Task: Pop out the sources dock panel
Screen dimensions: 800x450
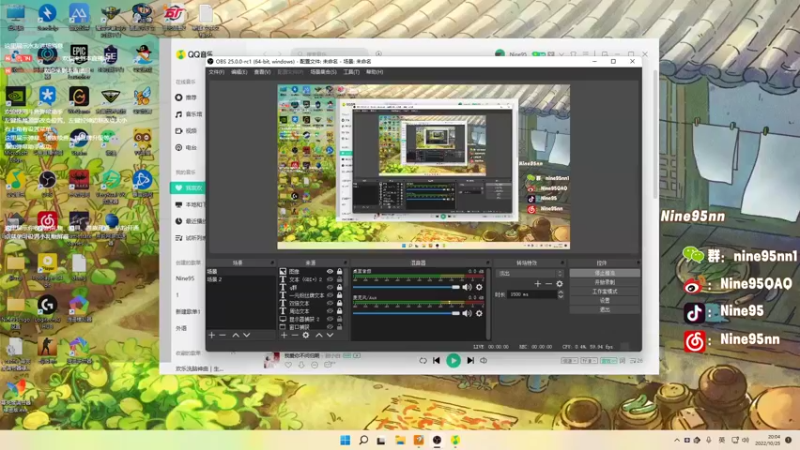Action: point(345,263)
